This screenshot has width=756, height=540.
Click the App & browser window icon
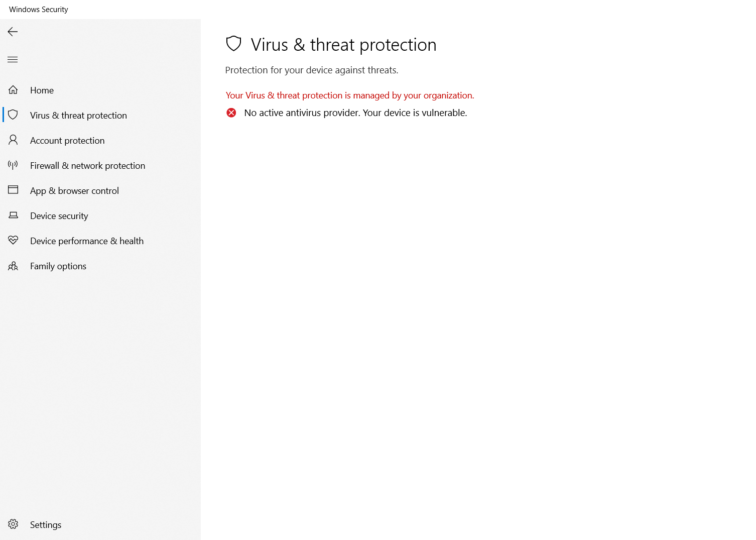[13, 190]
